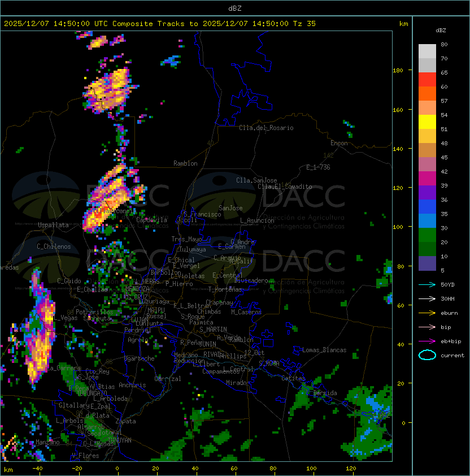Click the 'eburn' legend label

pyautogui.click(x=449, y=313)
